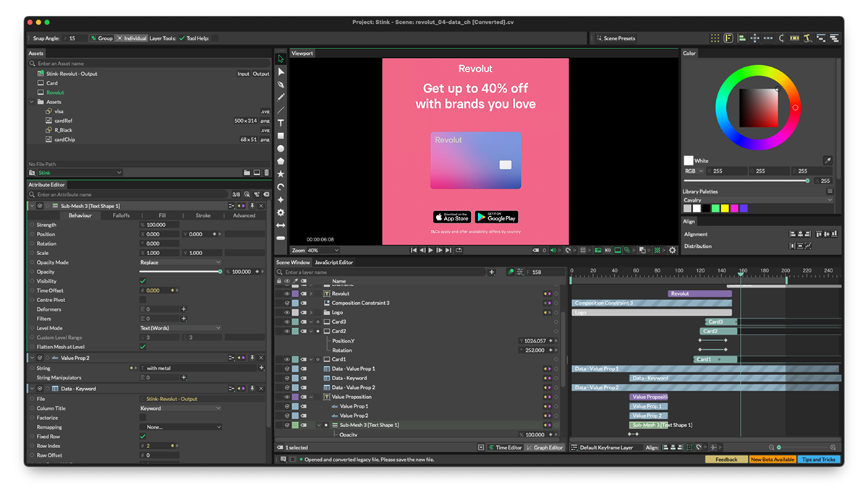Select the Pen tool in the viewport toolbar
The image size is (868, 498).
point(281,85)
